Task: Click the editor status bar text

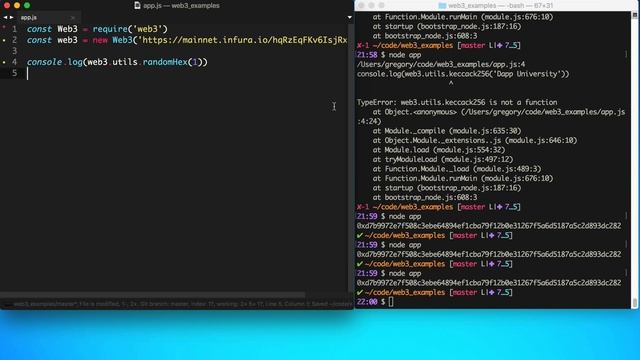Action: [x=182, y=304]
